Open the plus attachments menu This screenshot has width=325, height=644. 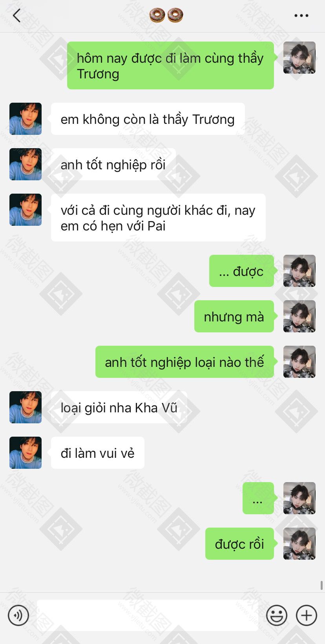(307, 615)
